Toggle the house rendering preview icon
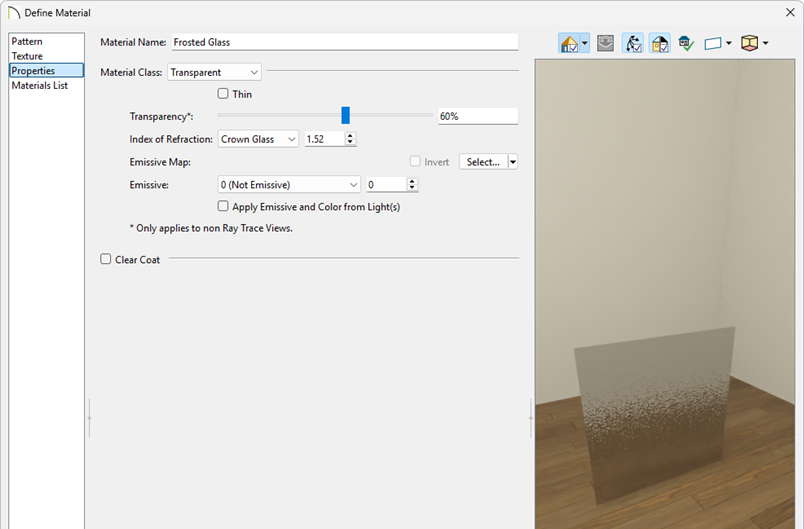Image resolution: width=804 pixels, height=529 pixels. [x=569, y=44]
